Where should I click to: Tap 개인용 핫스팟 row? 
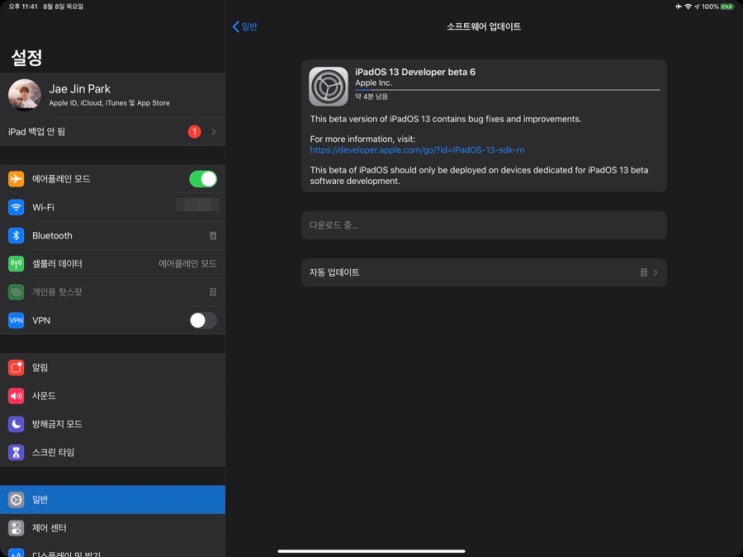point(113,292)
